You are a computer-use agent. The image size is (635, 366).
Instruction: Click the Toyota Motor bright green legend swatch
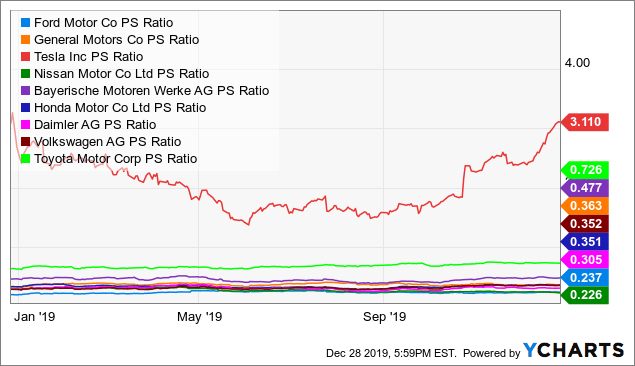26,159
